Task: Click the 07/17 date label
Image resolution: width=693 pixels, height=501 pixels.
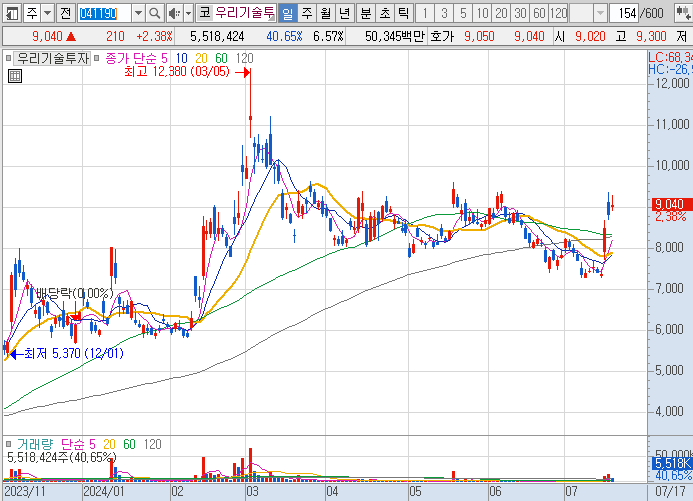Action: pos(670,491)
